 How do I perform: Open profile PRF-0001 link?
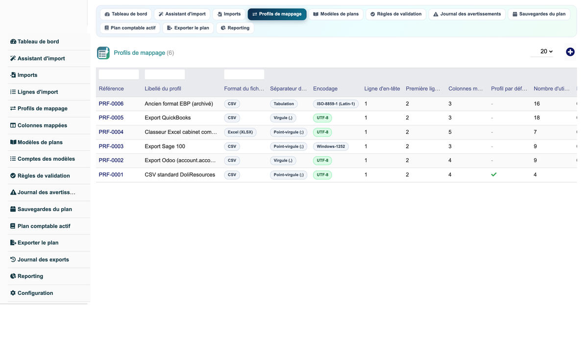[111, 174]
